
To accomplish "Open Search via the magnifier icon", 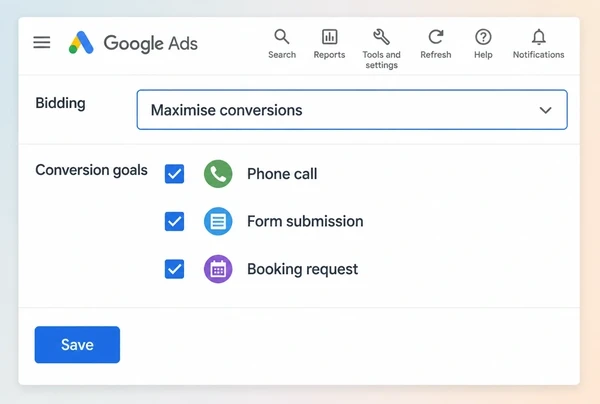I will pos(282,37).
